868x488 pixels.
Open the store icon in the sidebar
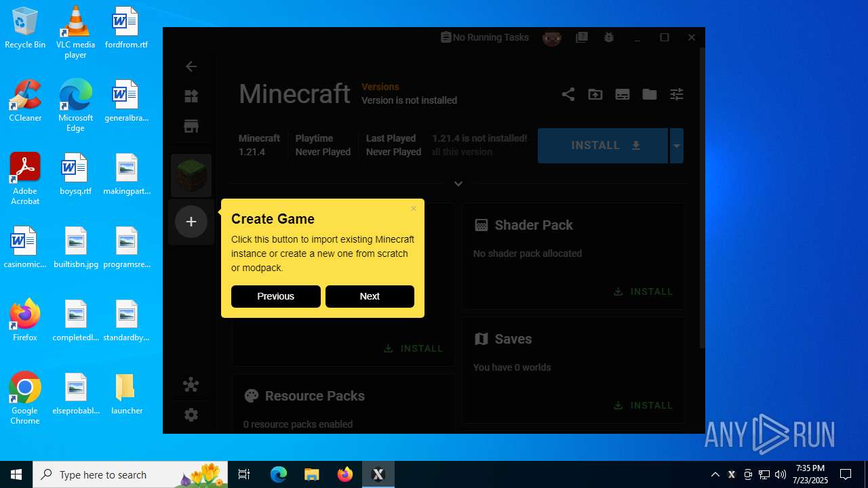191,126
